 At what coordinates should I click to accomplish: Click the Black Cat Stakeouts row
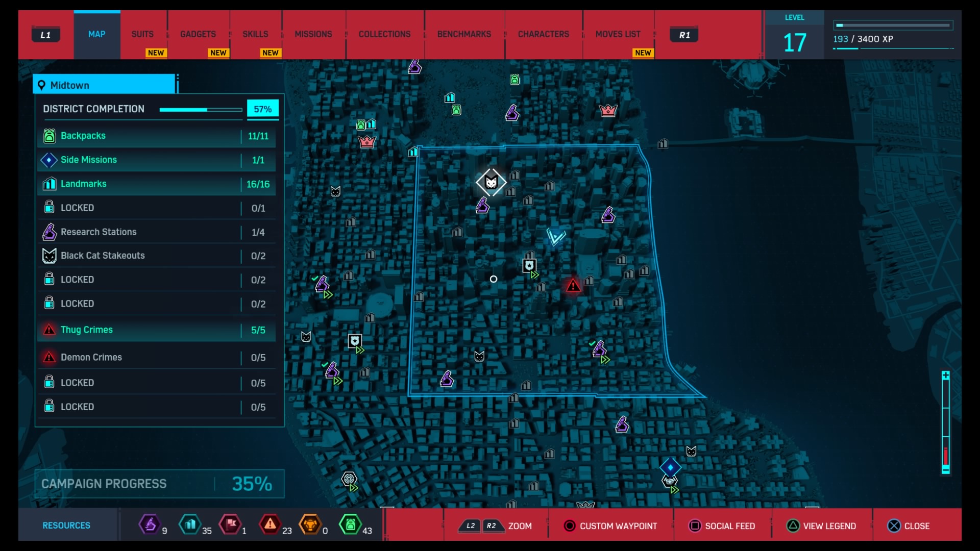(x=157, y=256)
